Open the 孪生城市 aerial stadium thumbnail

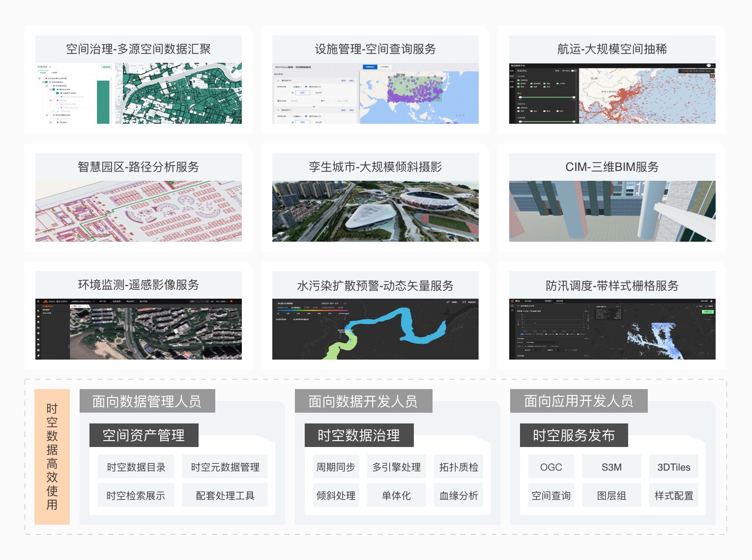click(376, 211)
